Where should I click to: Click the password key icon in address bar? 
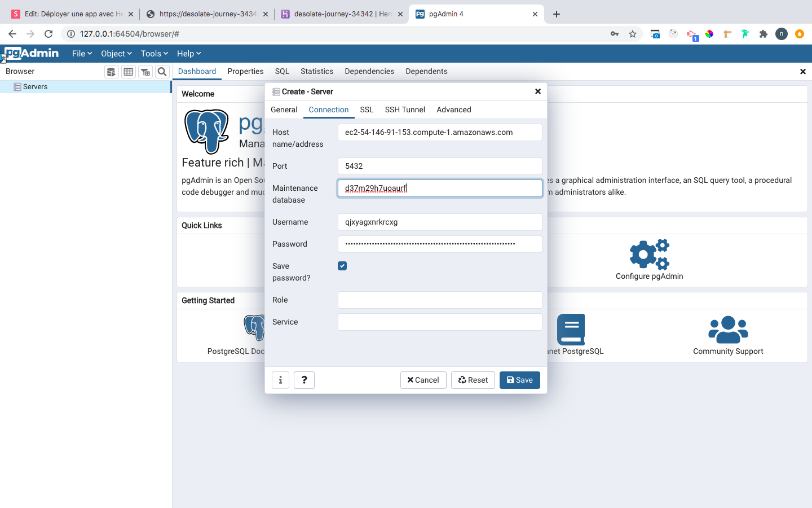(615, 34)
